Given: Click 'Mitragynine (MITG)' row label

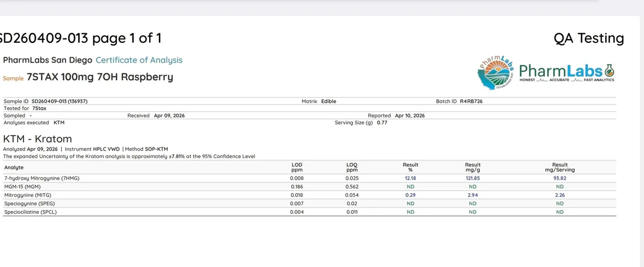Looking at the screenshot, I should pyautogui.click(x=29, y=195).
